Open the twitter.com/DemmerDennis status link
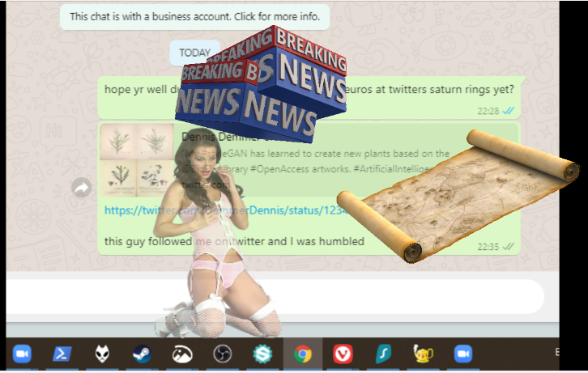The image size is (588, 373). pyautogui.click(x=225, y=210)
